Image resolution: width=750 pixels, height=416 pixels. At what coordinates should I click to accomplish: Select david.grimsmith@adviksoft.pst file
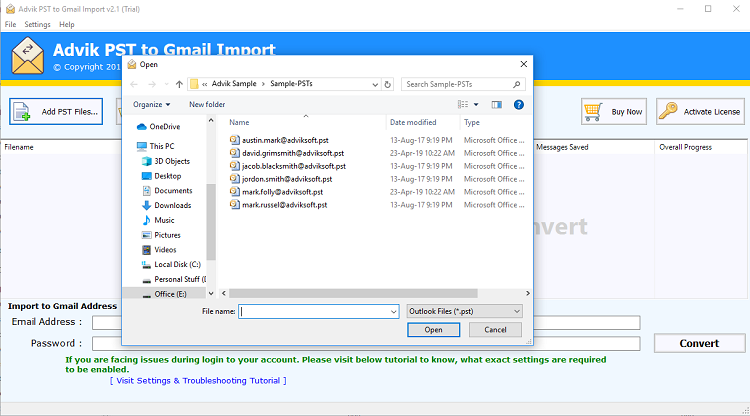(x=287, y=153)
